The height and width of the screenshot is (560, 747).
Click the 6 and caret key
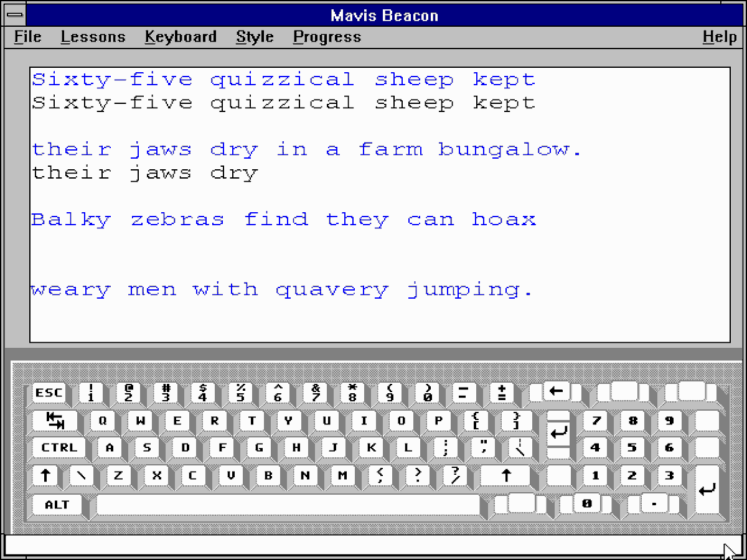point(278,393)
